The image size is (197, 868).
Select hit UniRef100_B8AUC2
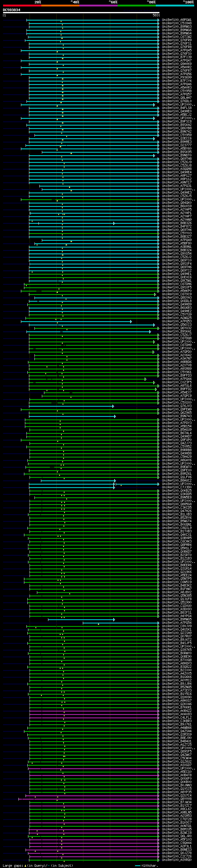(x=176, y=481)
